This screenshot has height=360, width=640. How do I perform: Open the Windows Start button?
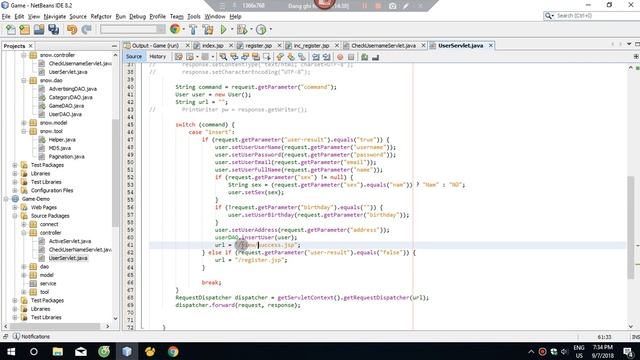(11, 351)
